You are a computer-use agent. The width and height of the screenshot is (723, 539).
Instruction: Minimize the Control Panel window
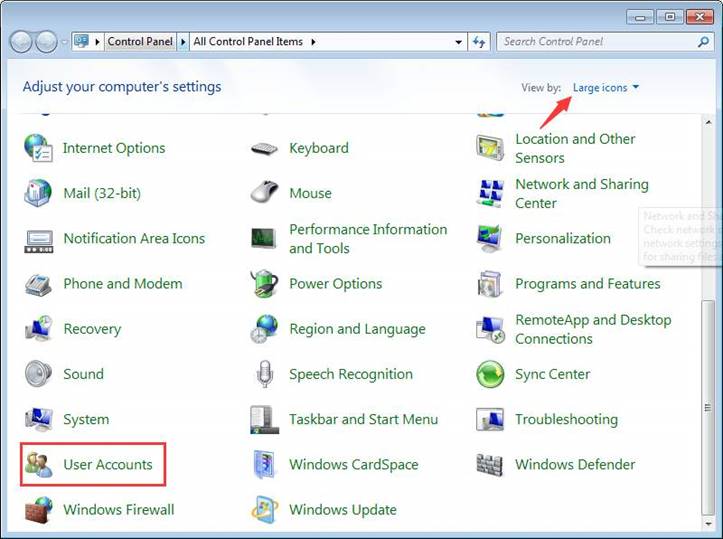(x=640, y=18)
